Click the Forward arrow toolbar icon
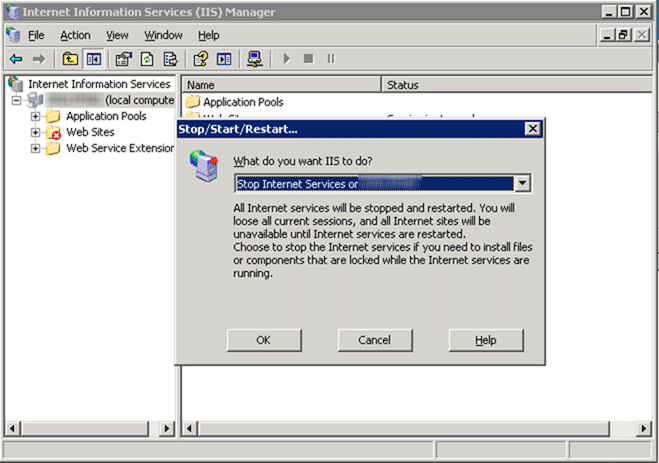Image resolution: width=659 pixels, height=463 pixels. [x=39, y=59]
